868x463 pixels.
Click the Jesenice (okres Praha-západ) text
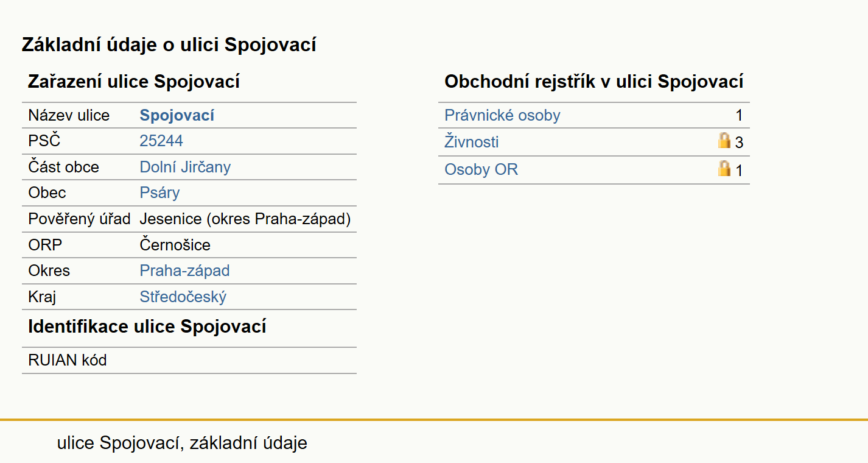point(245,219)
